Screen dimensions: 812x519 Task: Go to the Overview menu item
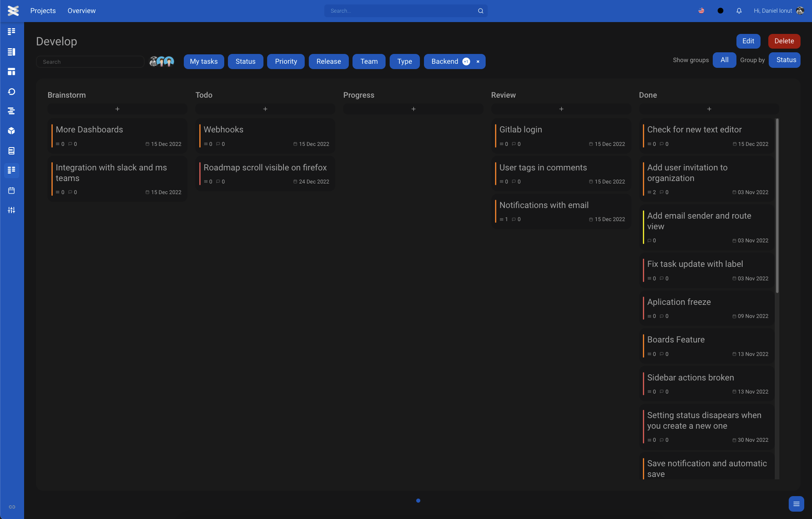[x=82, y=11]
